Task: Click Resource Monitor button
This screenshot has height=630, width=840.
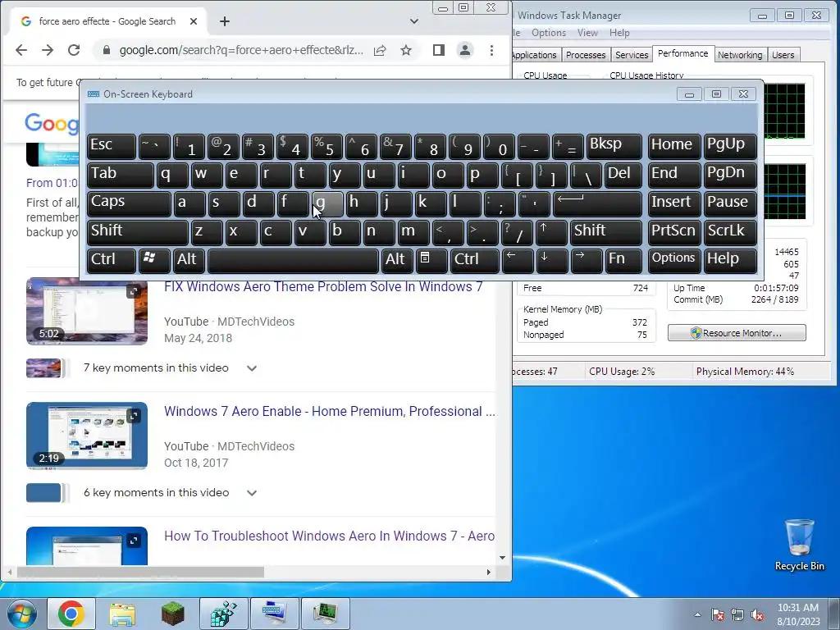Action: [737, 333]
